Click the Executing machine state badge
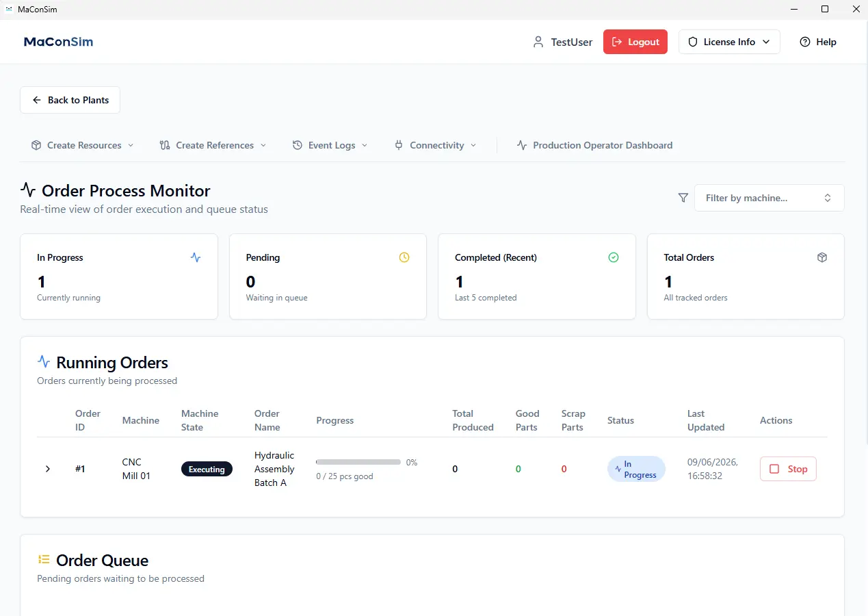Viewport: 868px width, 616px height. [207, 469]
